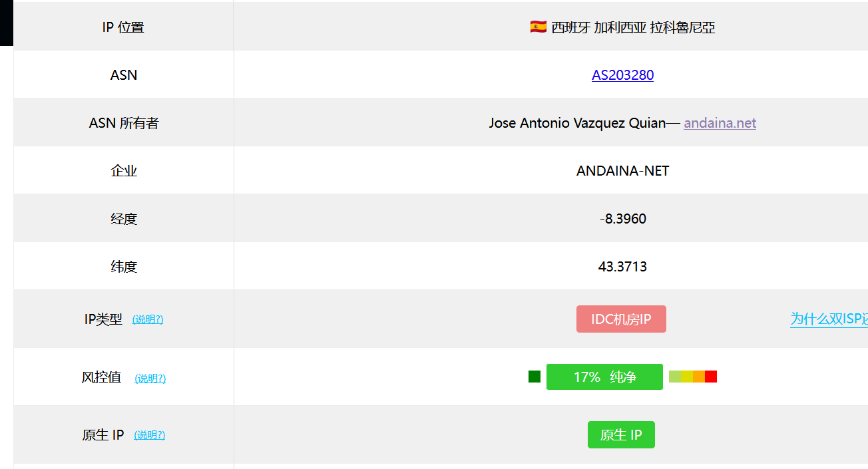The image size is (868, 469).
Task: Click the IP 位置 row label
Action: [123, 27]
